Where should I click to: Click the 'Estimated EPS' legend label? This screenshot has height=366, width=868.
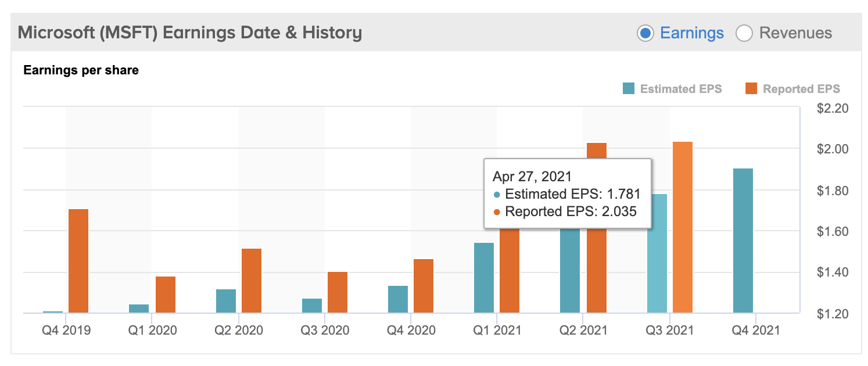(681, 89)
